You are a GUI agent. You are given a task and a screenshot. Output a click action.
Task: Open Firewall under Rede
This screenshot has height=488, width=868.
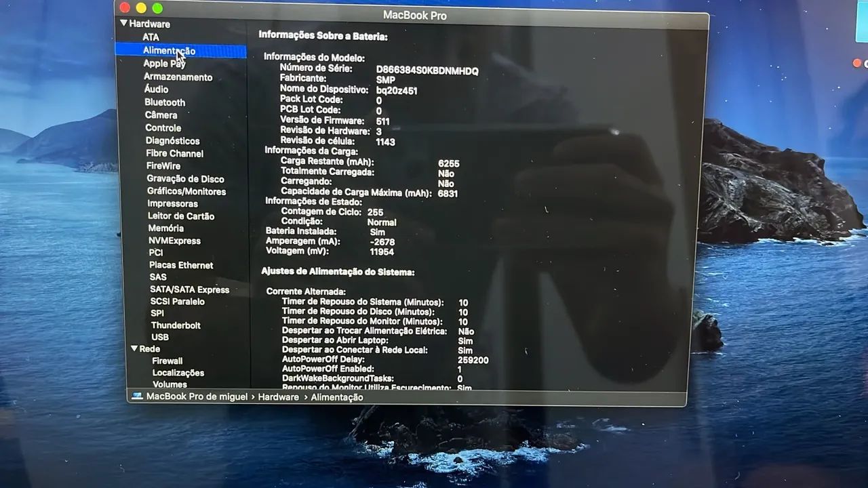(167, 361)
